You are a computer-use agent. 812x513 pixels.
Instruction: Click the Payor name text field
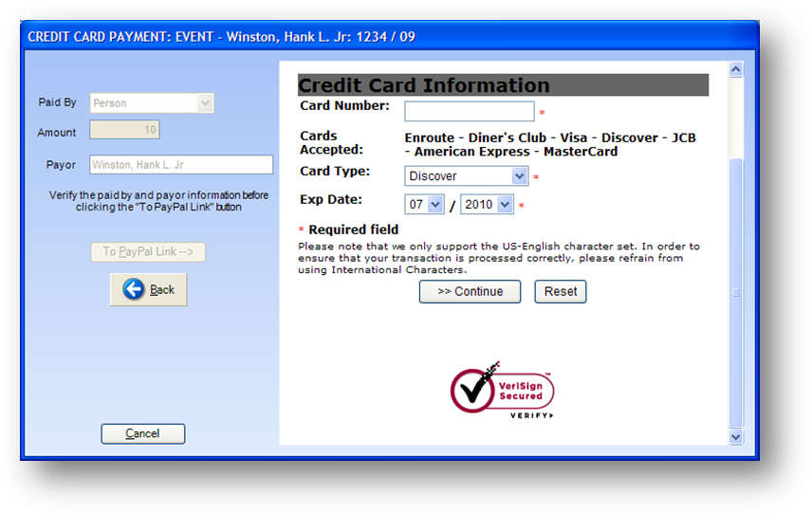click(x=181, y=165)
